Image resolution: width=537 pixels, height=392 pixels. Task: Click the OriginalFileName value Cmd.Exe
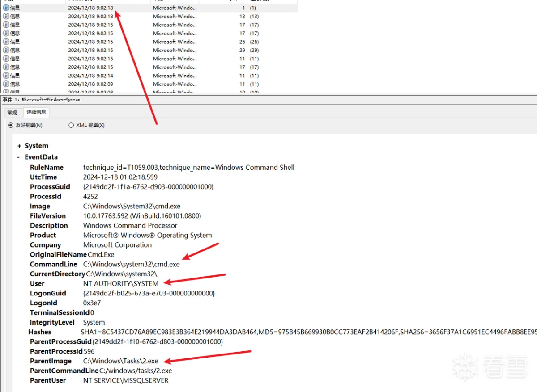(101, 254)
